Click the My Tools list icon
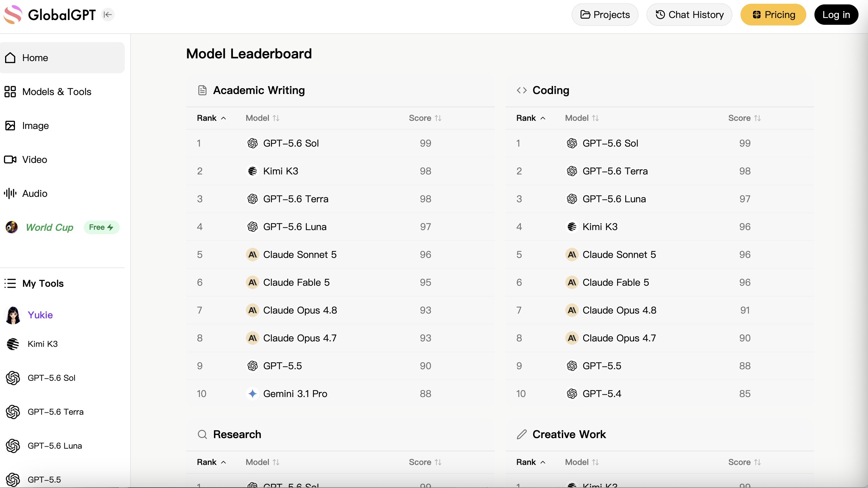 pyautogui.click(x=10, y=283)
